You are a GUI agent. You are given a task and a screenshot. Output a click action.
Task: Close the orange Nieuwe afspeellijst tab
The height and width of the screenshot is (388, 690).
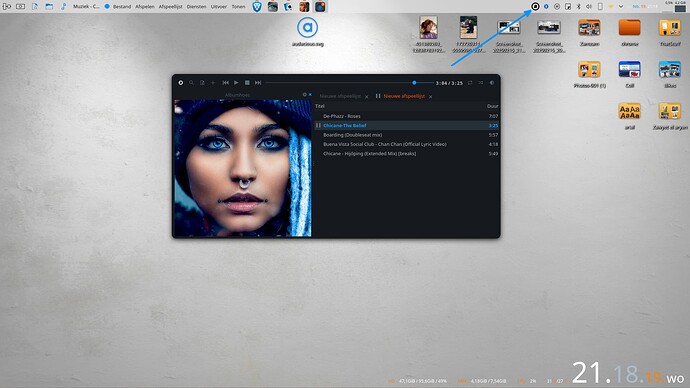pos(430,96)
